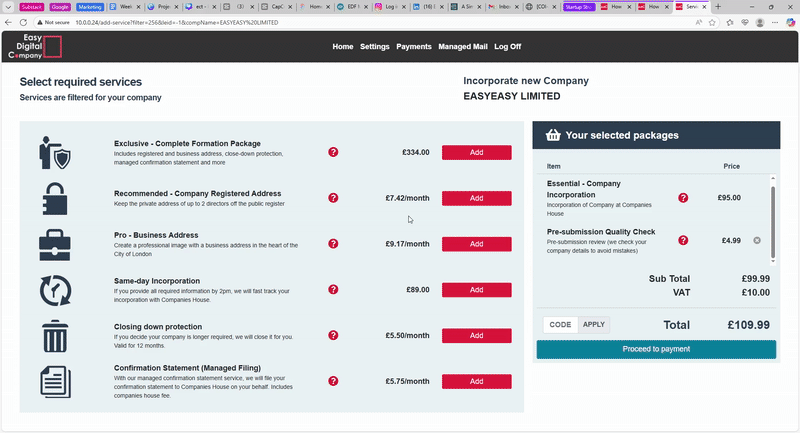This screenshot has height=433, width=800.
Task: Show help for Closing down protection
Action: click(333, 336)
